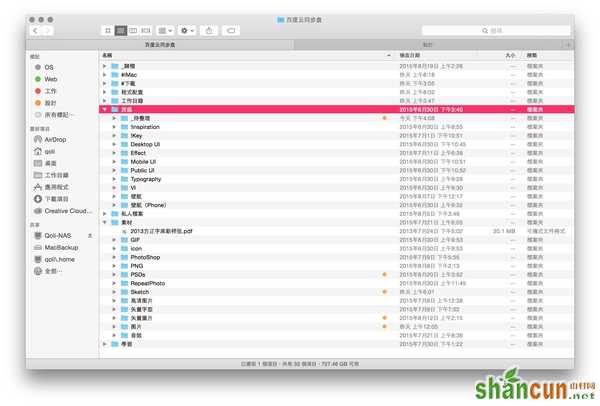Select the (iPhone) wallpaper folder row
Image resolution: width=600 pixels, height=406 pixels.
pyautogui.click(x=337, y=205)
